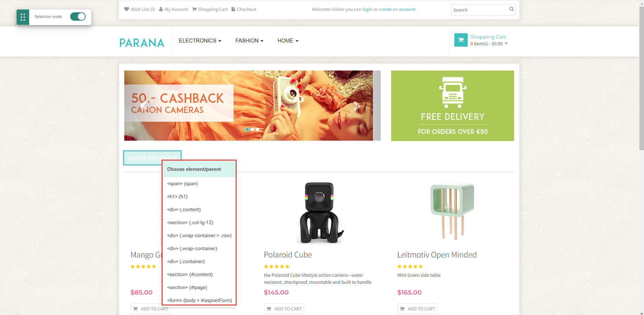The height and width of the screenshot is (315, 644).
Task: Select the third carousel indicator dot
Action: pos(257,129)
